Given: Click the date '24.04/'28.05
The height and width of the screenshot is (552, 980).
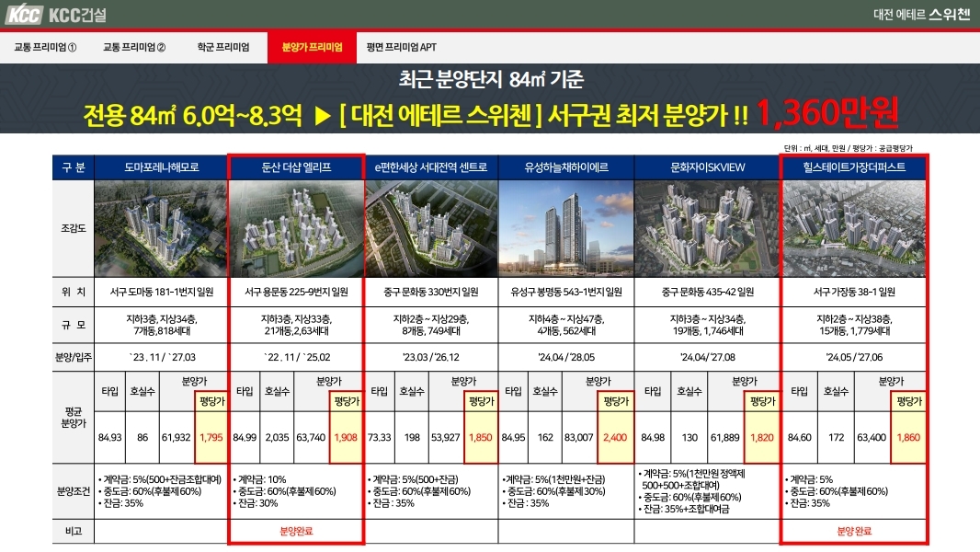Looking at the screenshot, I should [x=566, y=358].
